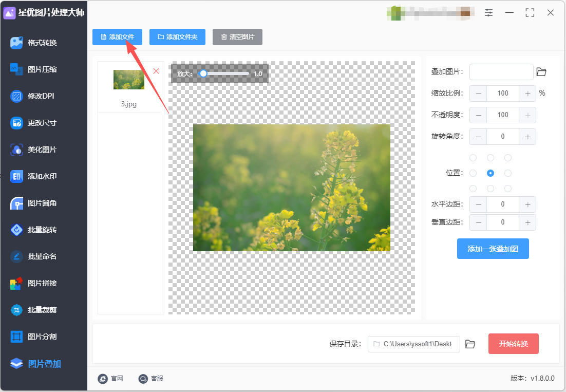Image resolution: width=566 pixels, height=392 pixels.
Task: Increase 水平边距 with the plus button
Action: [x=527, y=204]
